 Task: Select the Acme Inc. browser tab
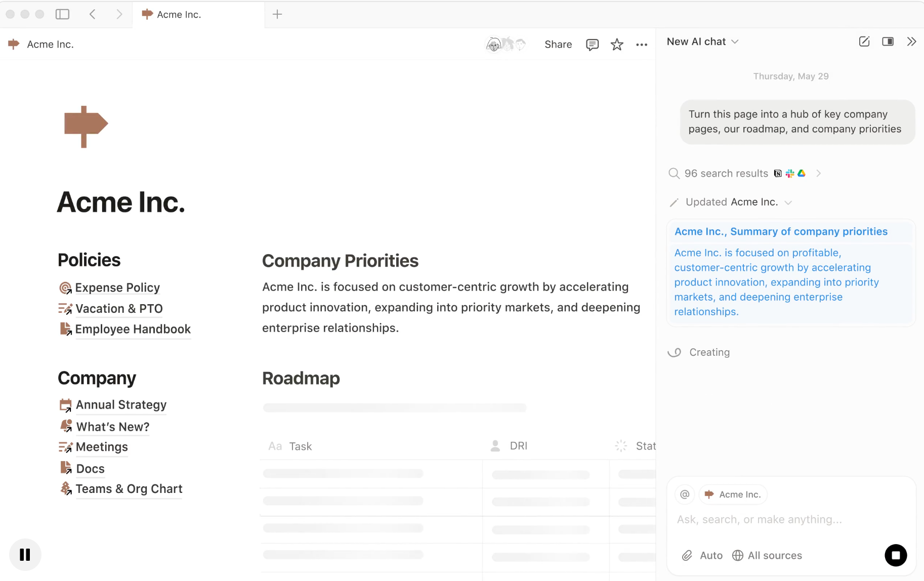[179, 15]
